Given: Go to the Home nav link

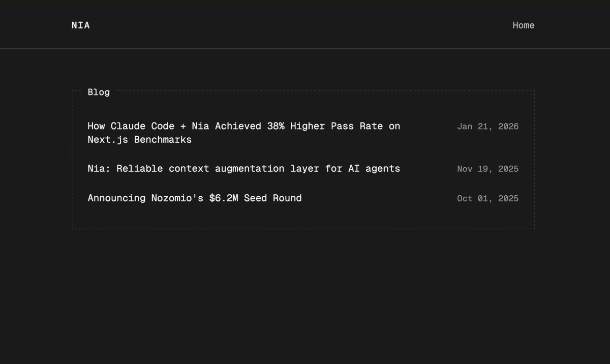Looking at the screenshot, I should point(523,25).
